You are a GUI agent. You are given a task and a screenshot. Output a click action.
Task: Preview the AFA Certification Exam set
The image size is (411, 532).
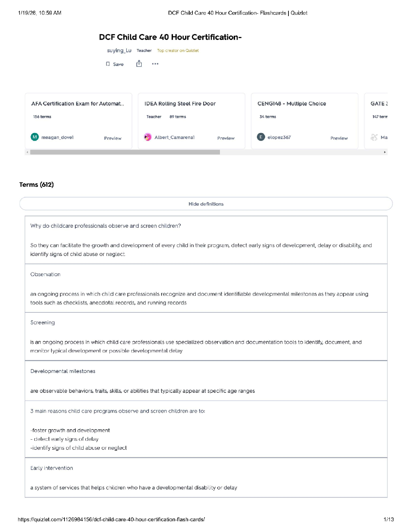pyautogui.click(x=112, y=138)
